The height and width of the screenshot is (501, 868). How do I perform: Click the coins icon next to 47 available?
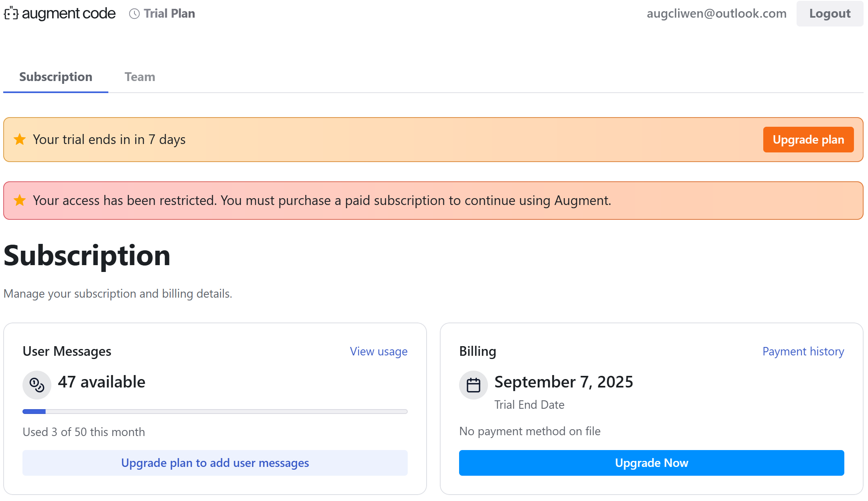pos(37,385)
